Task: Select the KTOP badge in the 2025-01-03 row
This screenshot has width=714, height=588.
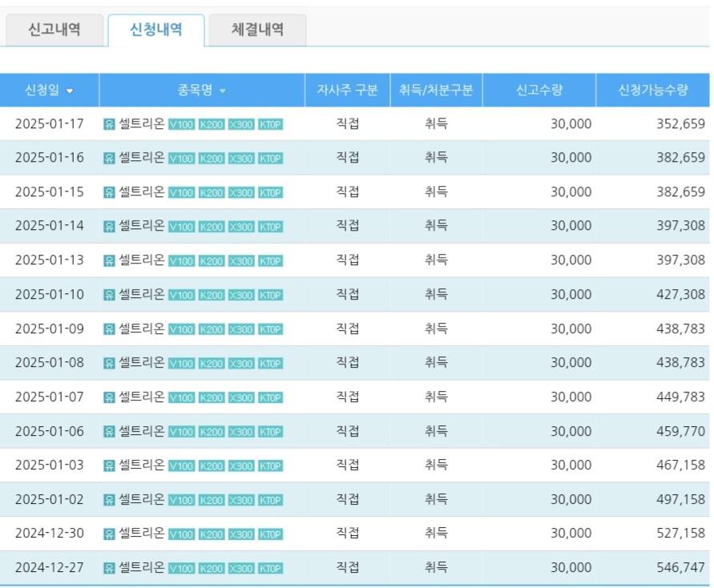Action: coord(271,465)
